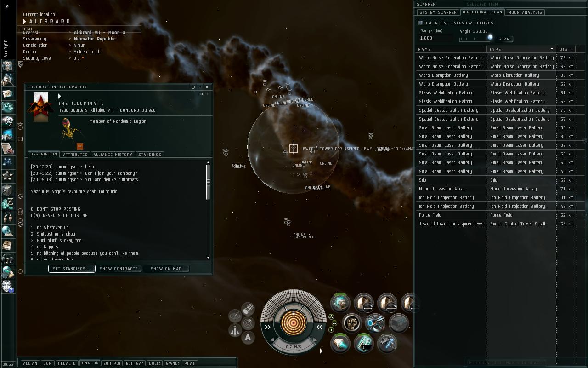Toggle the lowest small green circle beside capacitor

(331, 330)
